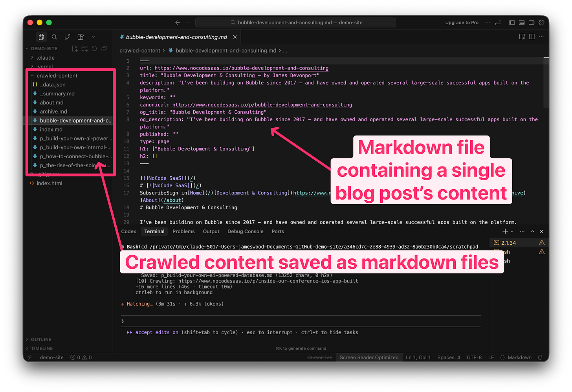
Task: Close the bubble-development-and-consulting.md tab
Action: click(x=235, y=37)
